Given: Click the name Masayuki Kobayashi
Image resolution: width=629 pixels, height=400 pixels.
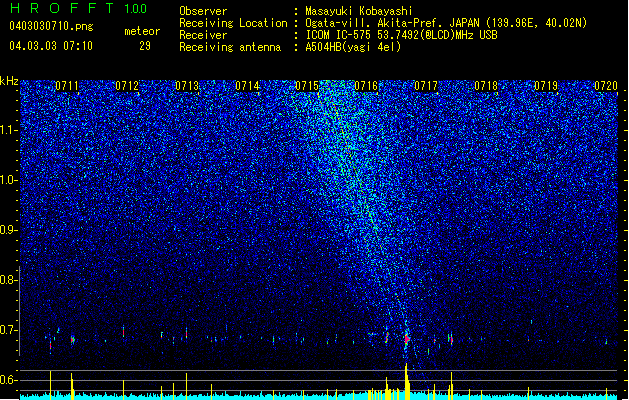Looking at the screenshot, I should tap(359, 11).
